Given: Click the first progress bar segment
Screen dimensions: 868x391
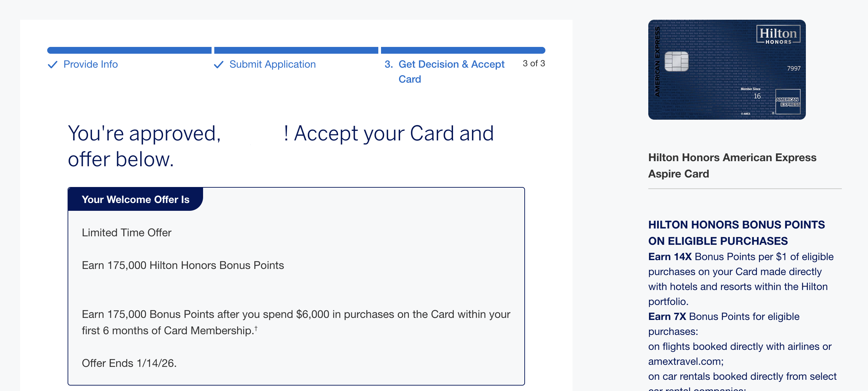Looking at the screenshot, I should coord(129,50).
